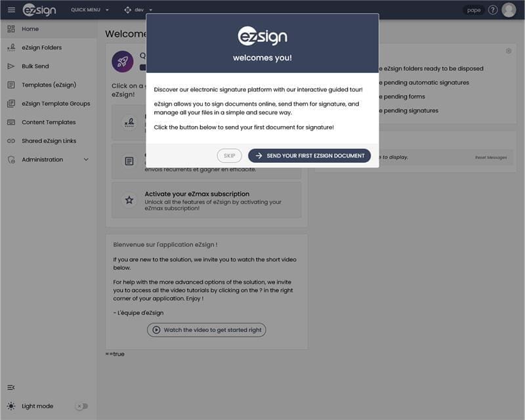Toggle the Light mode switch
525x420 pixels.
click(81, 406)
